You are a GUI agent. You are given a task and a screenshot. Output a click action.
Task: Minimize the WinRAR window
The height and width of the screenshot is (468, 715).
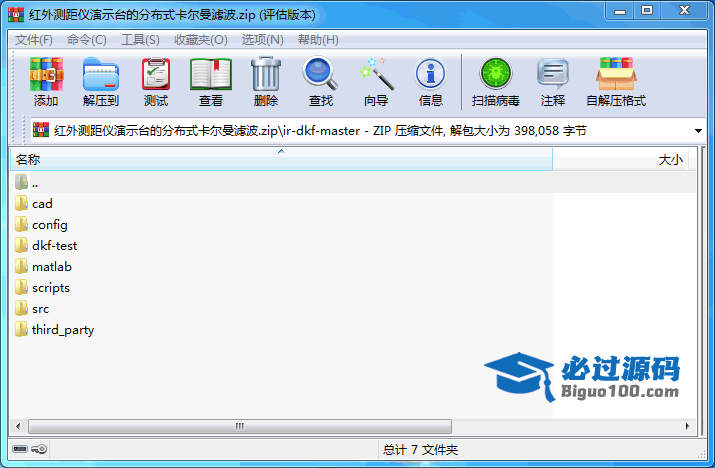(x=620, y=11)
